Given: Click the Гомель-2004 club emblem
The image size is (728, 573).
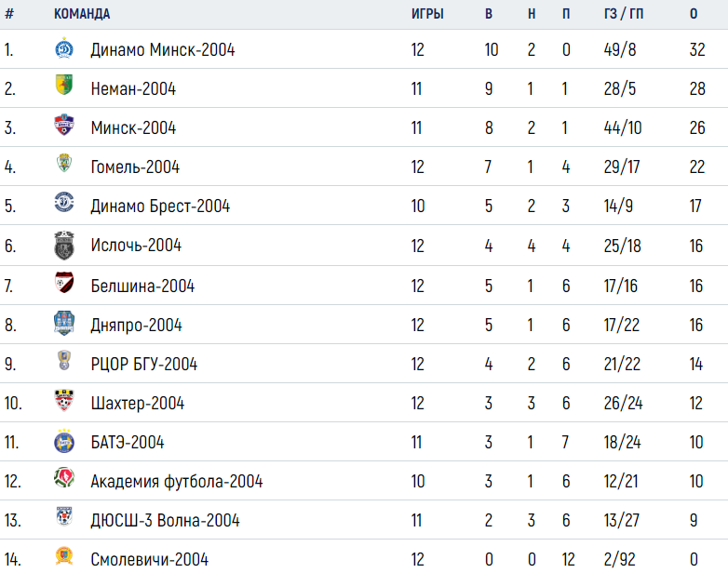Looking at the screenshot, I should (x=64, y=163).
